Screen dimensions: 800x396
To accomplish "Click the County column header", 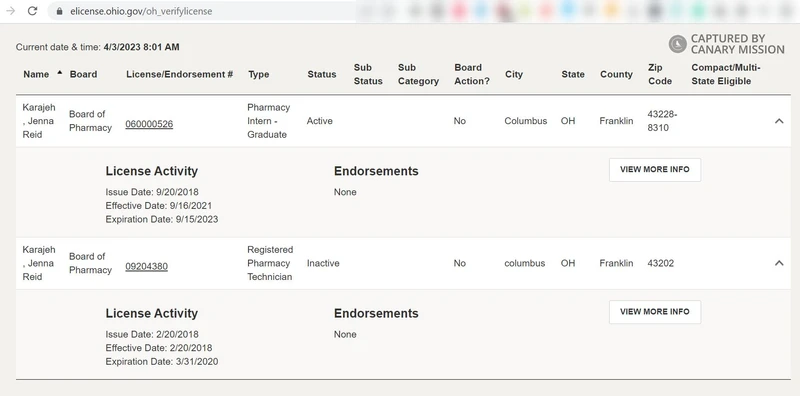I will click(x=616, y=74).
